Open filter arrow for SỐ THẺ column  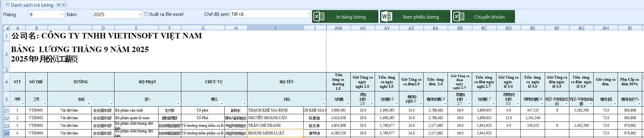coord(45,104)
